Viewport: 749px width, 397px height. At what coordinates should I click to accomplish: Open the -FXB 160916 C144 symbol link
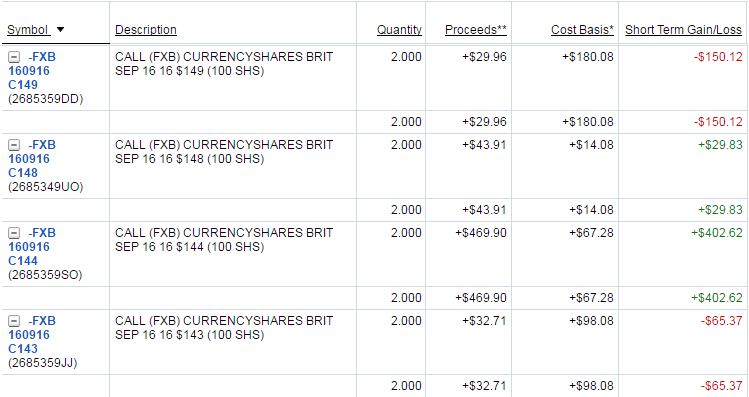(x=32, y=247)
